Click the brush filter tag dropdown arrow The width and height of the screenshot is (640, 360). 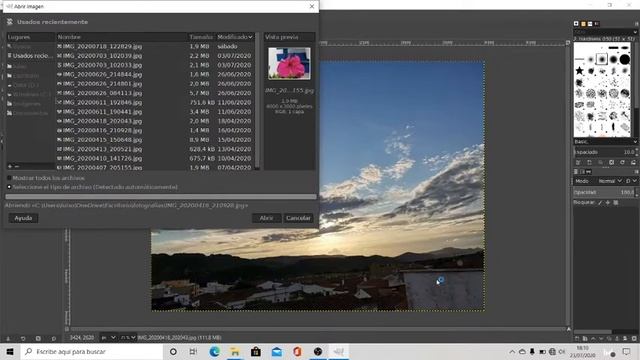tap(635, 32)
